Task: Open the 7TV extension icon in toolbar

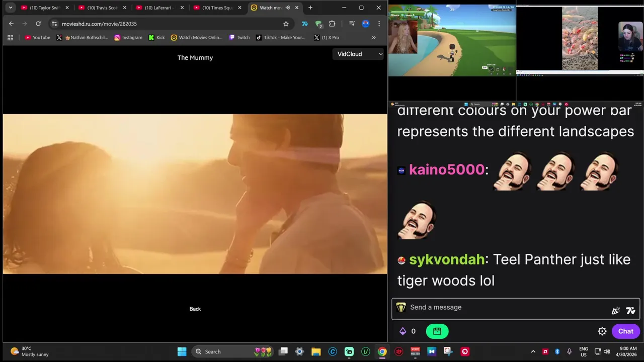Action: tap(304, 24)
